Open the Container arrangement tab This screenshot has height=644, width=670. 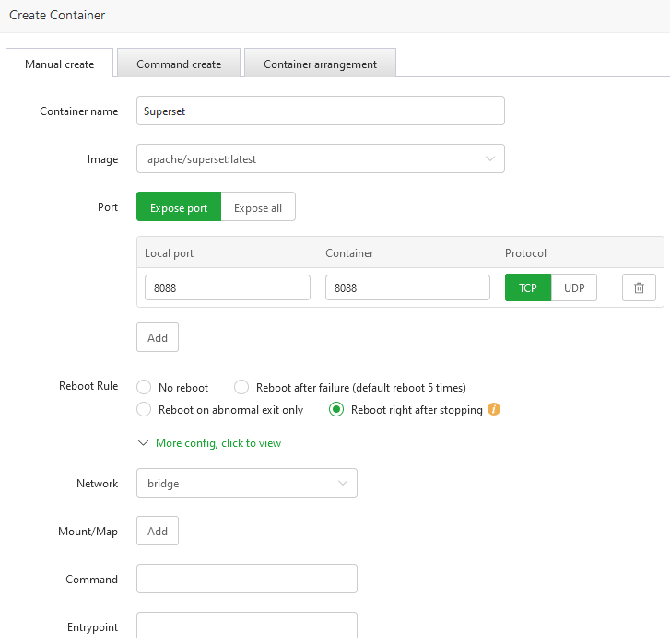320,64
